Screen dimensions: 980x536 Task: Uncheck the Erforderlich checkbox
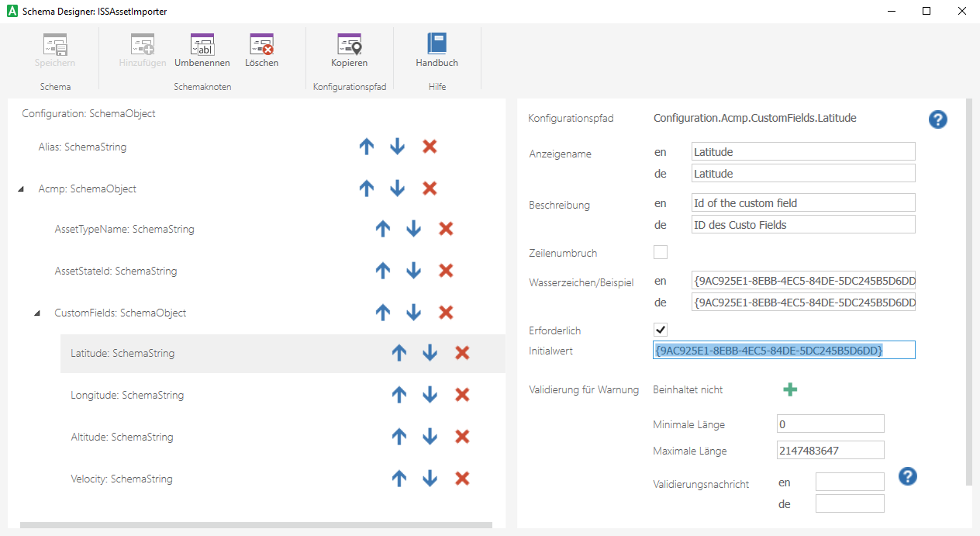click(660, 329)
